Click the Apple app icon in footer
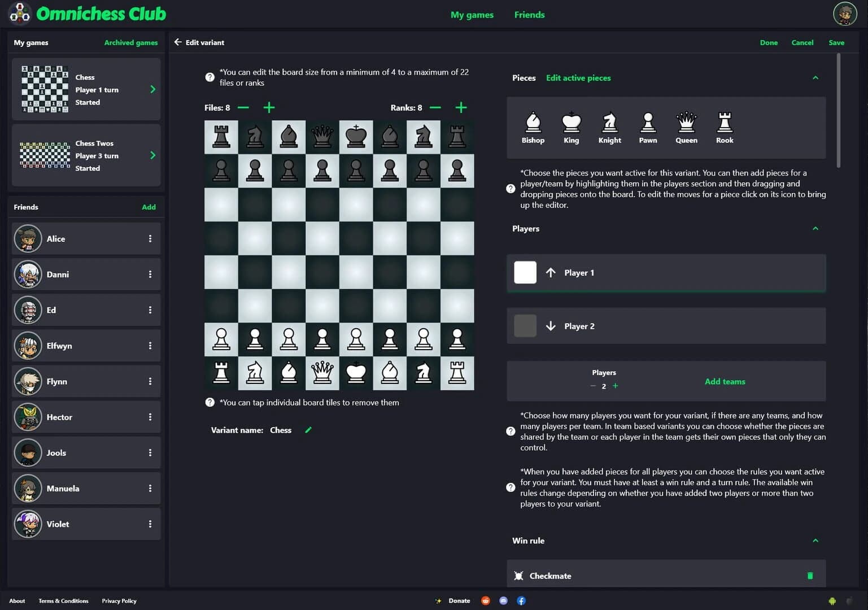Viewport: 868px width, 610px height. pyautogui.click(x=849, y=600)
